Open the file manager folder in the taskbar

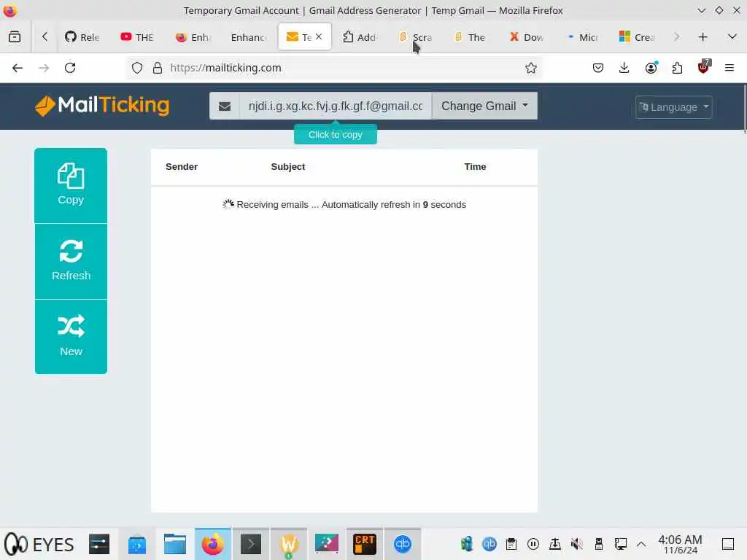click(175, 544)
